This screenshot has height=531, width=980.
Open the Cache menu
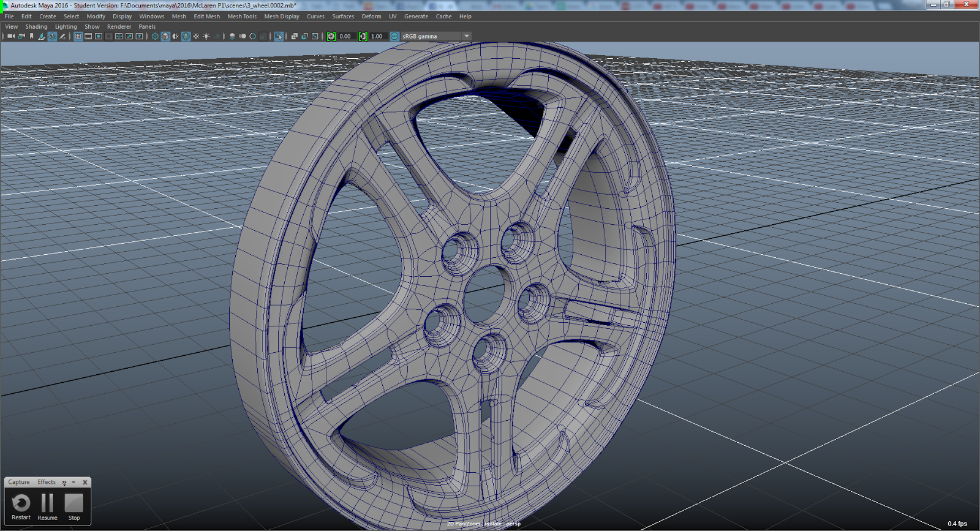click(443, 17)
